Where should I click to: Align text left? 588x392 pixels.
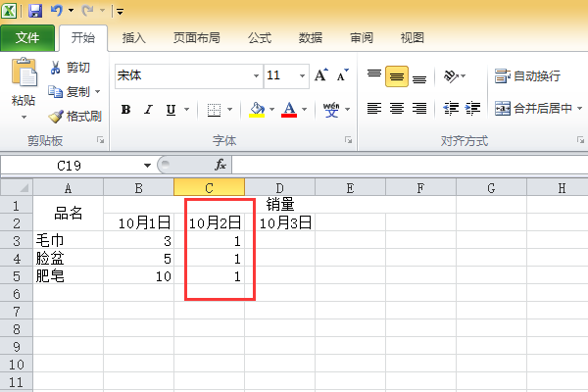[374, 109]
